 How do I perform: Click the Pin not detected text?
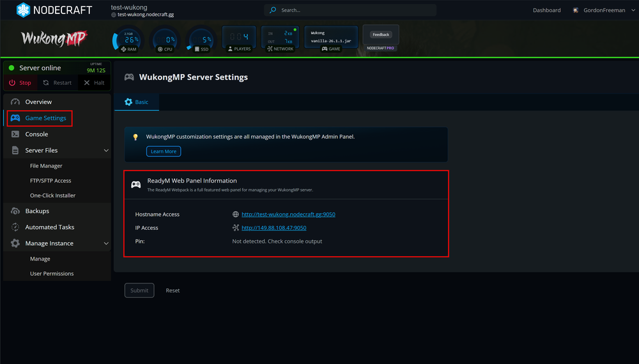(x=277, y=241)
